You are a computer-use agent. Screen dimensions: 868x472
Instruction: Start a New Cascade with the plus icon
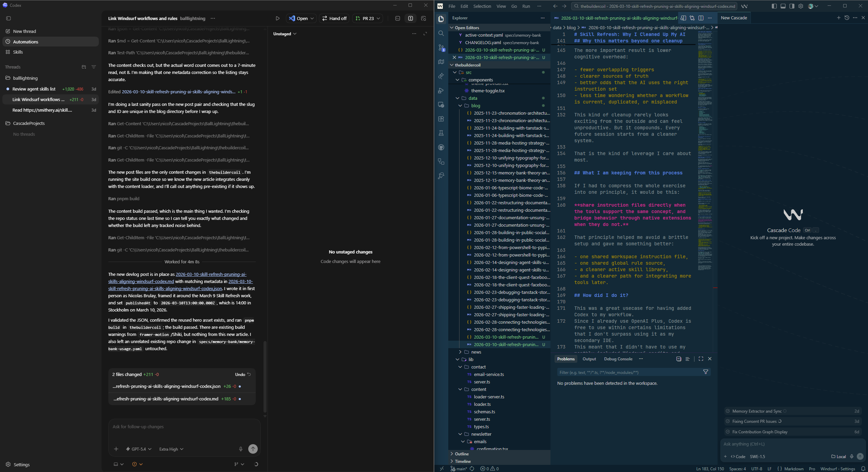(x=838, y=18)
